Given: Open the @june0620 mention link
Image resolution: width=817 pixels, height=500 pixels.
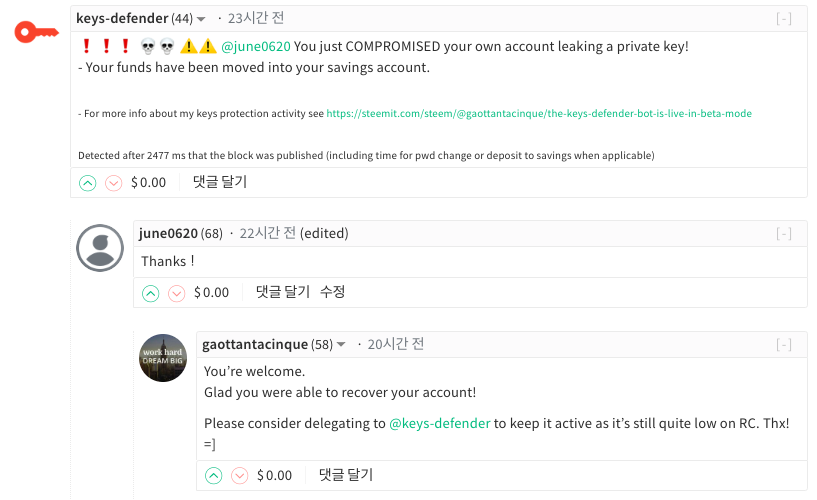Looking at the screenshot, I should coord(255,47).
